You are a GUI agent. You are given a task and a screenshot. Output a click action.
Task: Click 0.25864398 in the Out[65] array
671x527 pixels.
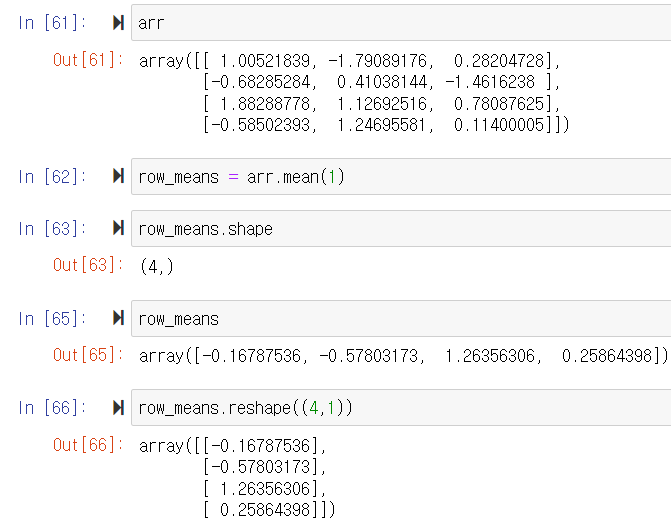[x=607, y=356]
